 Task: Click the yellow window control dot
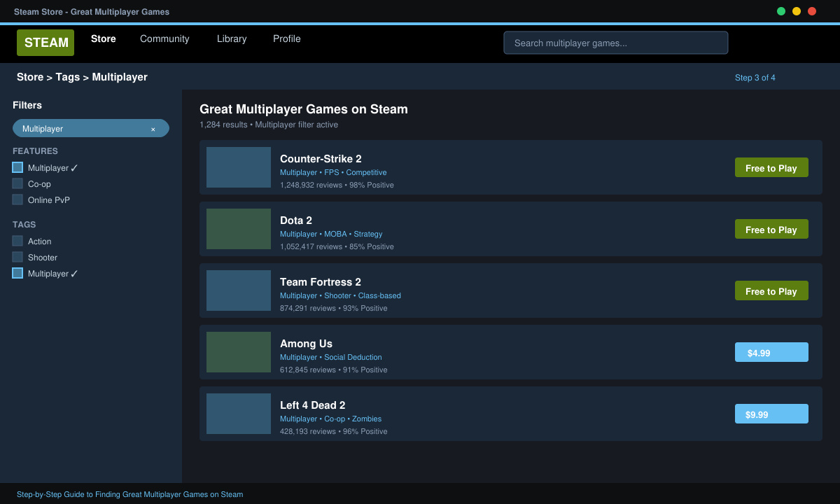click(797, 11)
